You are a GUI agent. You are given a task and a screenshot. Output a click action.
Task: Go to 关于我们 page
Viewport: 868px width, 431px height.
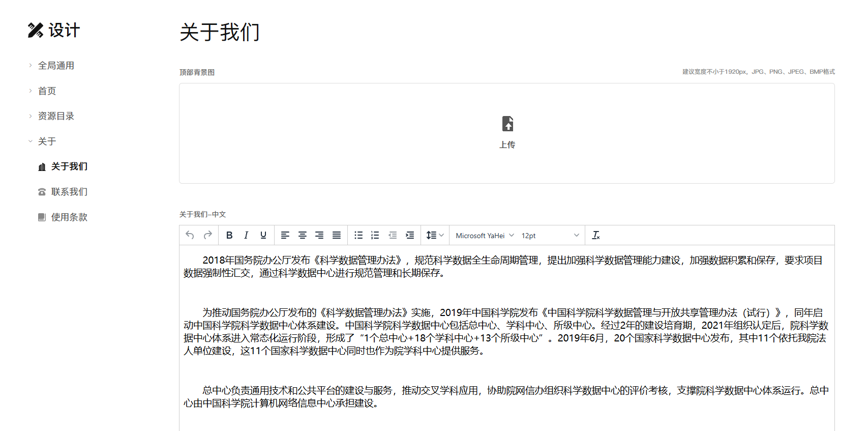click(x=69, y=166)
